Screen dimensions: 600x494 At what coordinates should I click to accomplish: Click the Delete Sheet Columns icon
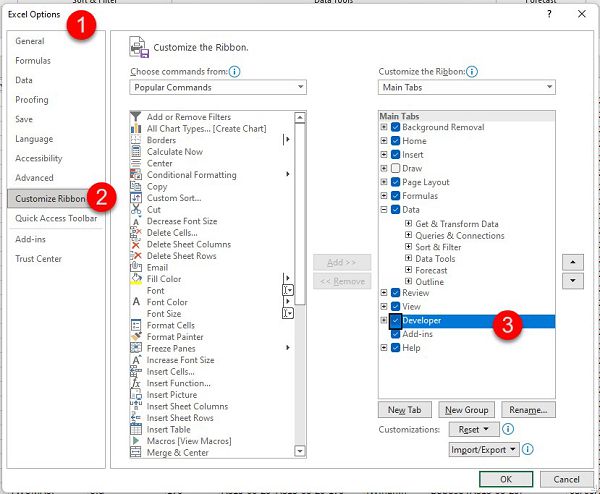(135, 244)
